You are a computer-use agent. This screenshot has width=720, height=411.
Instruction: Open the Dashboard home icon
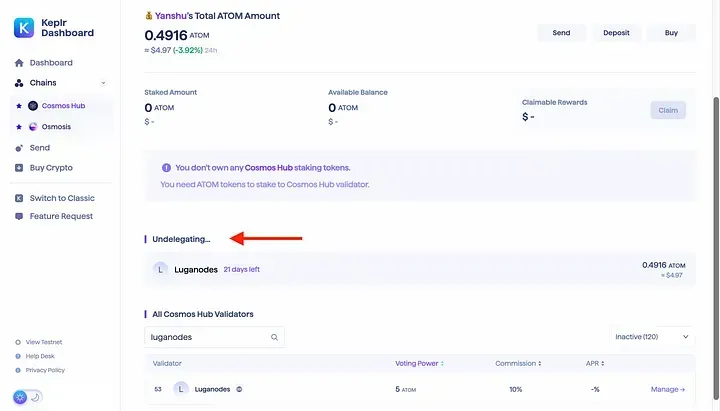coord(19,63)
